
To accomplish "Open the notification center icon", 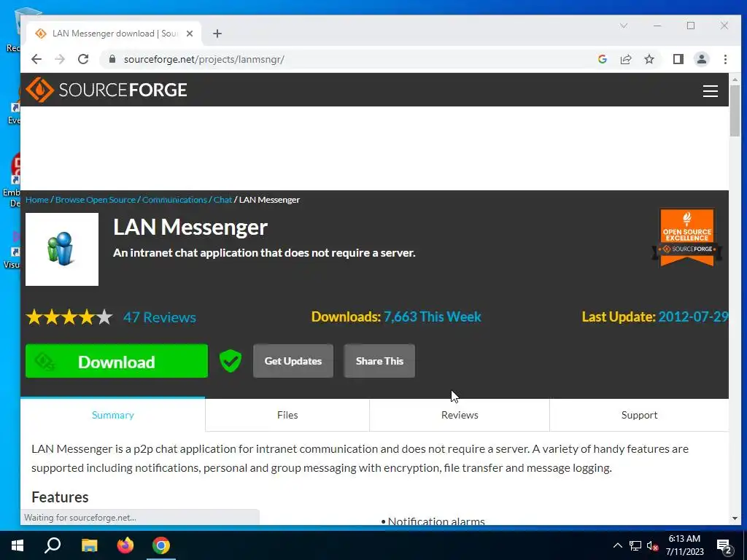I will (x=724, y=546).
